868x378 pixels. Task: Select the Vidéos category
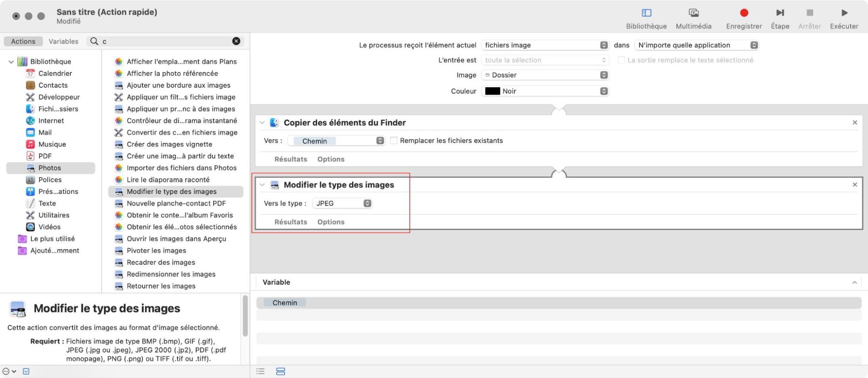[x=50, y=227]
